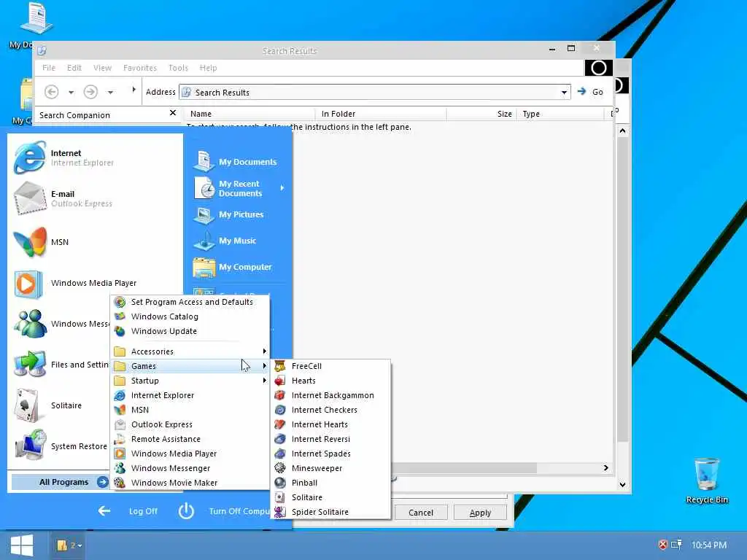Start Internet Backgammon game
Image resolution: width=747 pixels, height=560 pixels.
(x=330, y=395)
